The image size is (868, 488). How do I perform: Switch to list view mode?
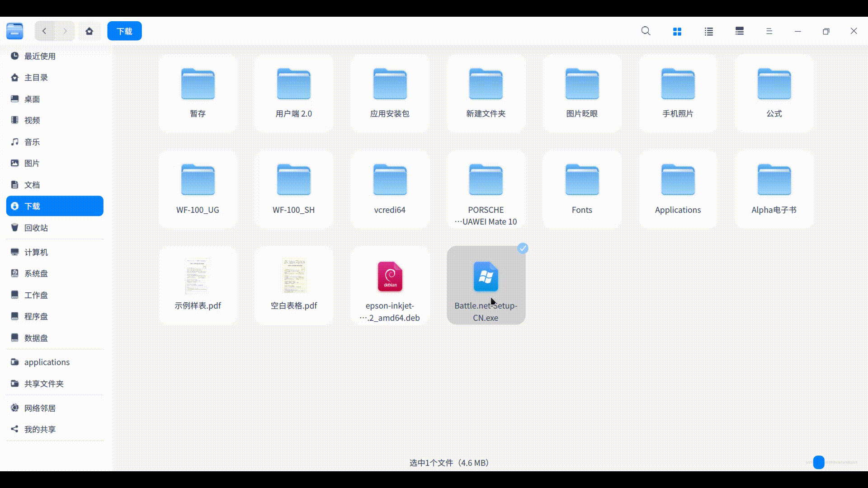(x=708, y=31)
